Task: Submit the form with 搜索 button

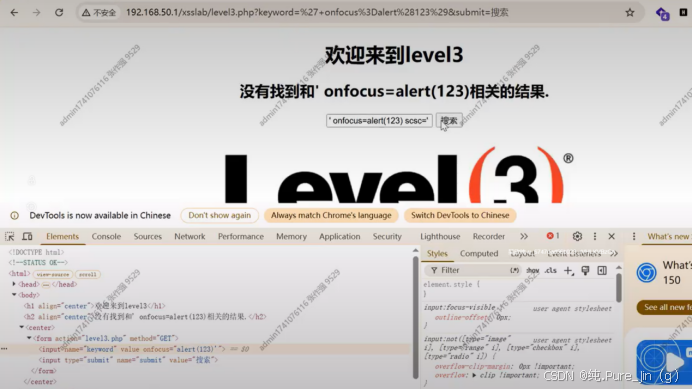Action: tap(449, 121)
